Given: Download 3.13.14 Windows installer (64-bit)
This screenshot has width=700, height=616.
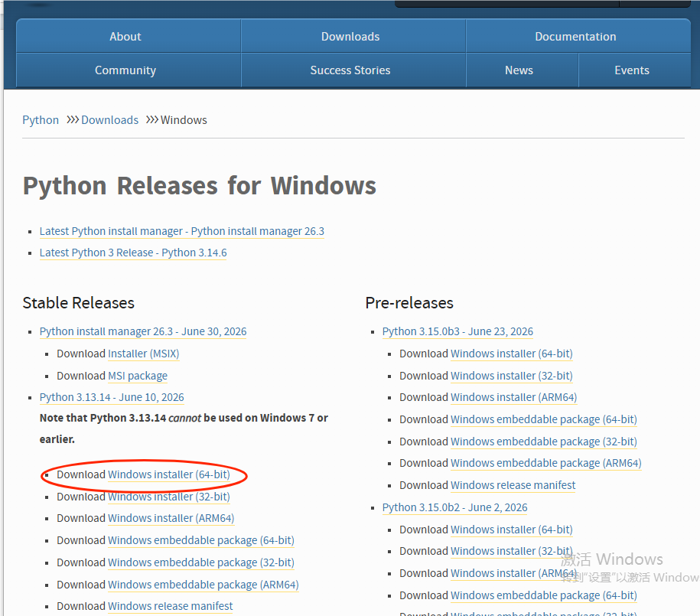Looking at the screenshot, I should click(169, 474).
